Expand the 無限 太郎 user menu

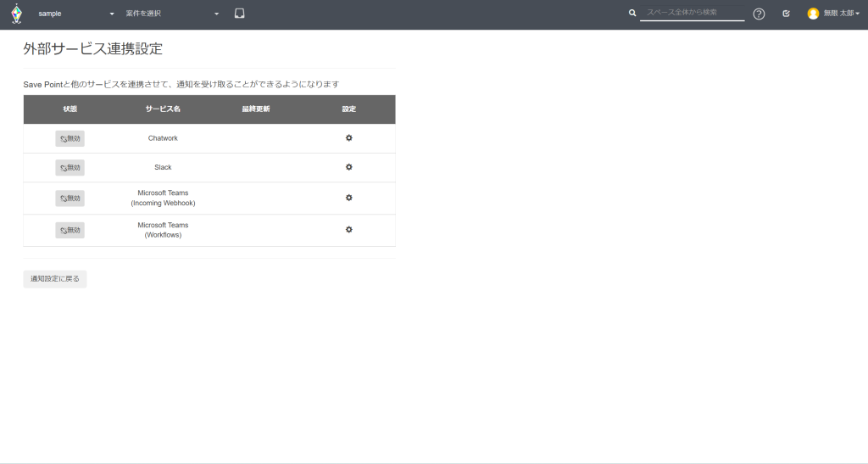coord(841,14)
